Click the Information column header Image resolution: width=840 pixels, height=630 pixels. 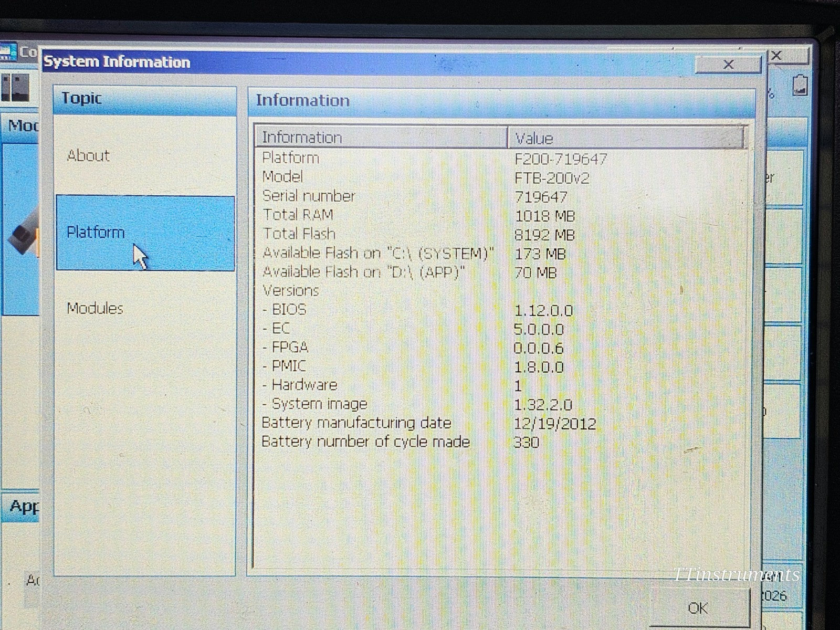coord(382,138)
